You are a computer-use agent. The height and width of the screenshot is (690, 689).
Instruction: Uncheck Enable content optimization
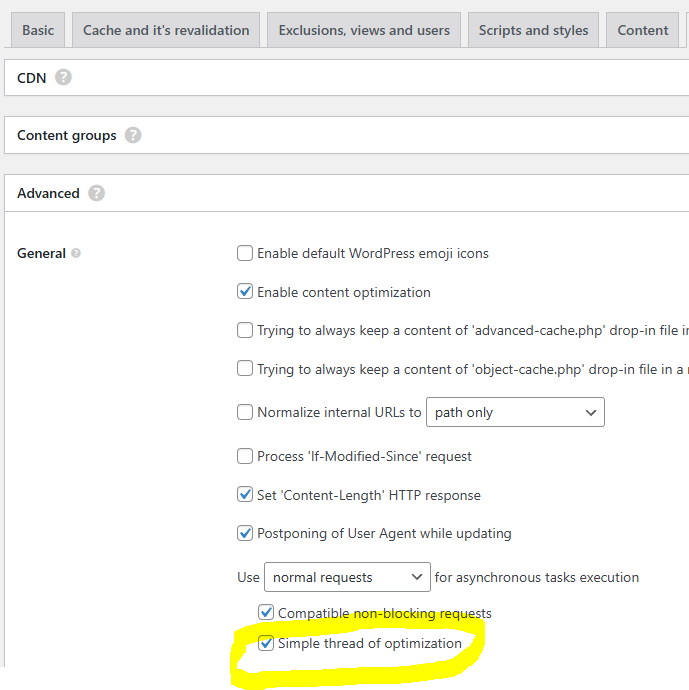pyautogui.click(x=245, y=292)
